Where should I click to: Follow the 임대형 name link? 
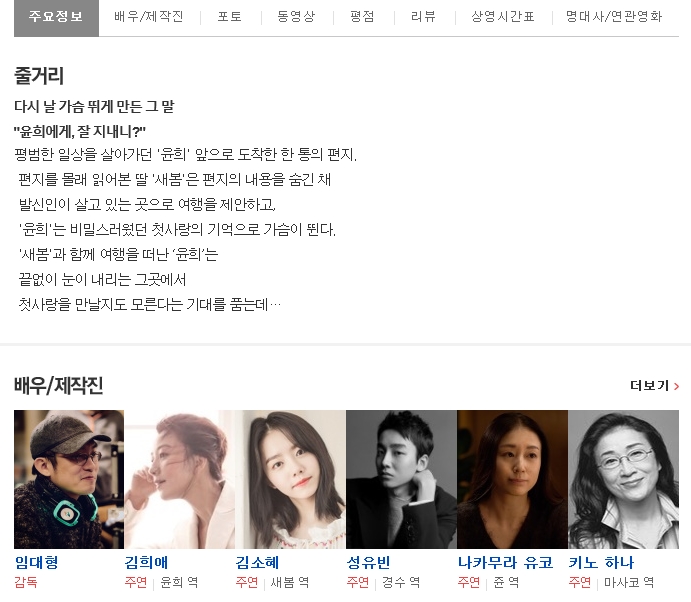pyautogui.click(x=37, y=562)
